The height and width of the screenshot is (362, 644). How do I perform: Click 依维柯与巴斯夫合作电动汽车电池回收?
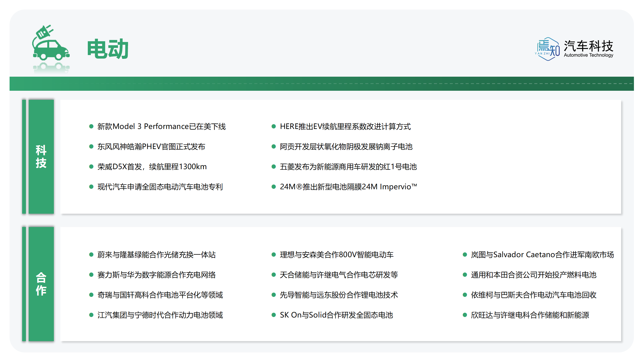[534, 295]
